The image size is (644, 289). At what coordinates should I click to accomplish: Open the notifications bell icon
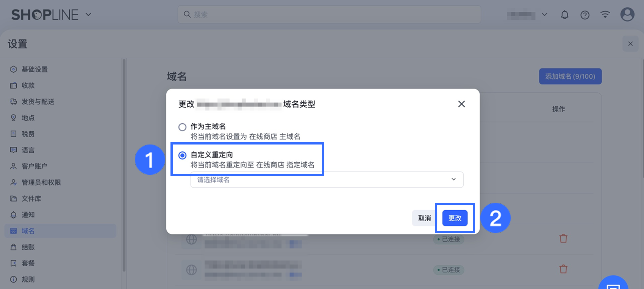[564, 15]
